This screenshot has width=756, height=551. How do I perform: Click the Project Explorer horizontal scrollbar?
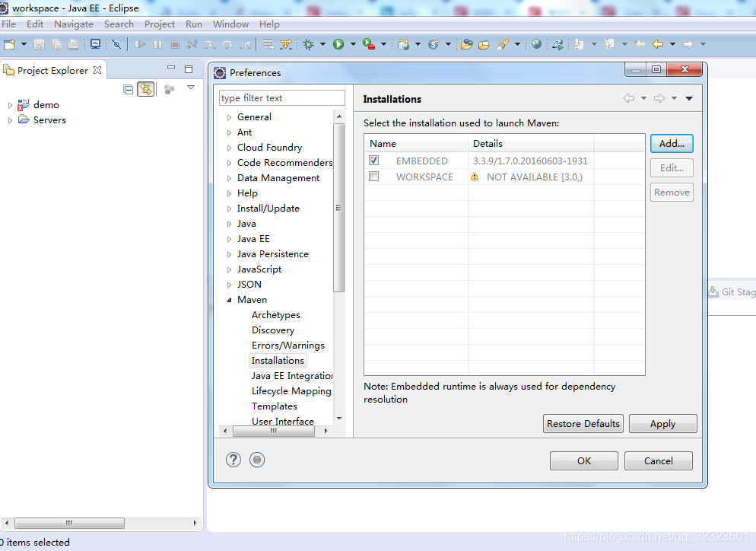point(69,523)
